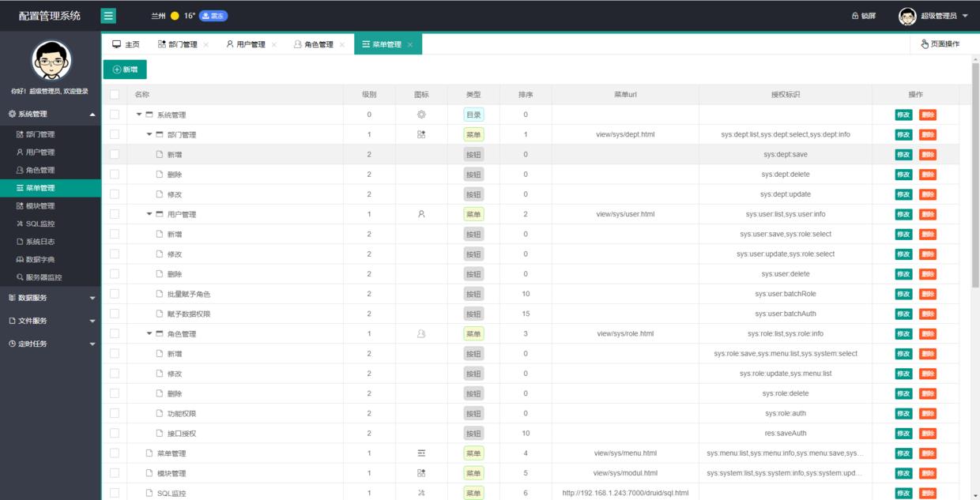Viewport: 980px width, 500px height.
Task: Switch to the 角色管理 tab
Action: 313,45
